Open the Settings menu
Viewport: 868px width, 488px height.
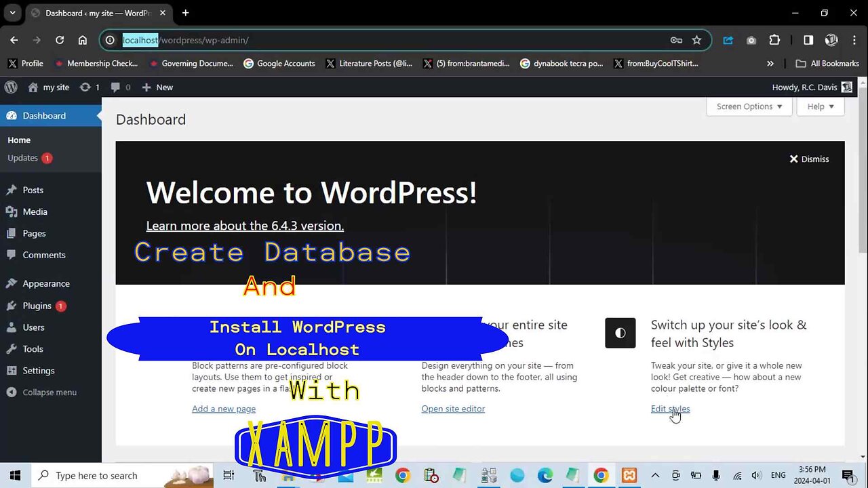click(38, 371)
